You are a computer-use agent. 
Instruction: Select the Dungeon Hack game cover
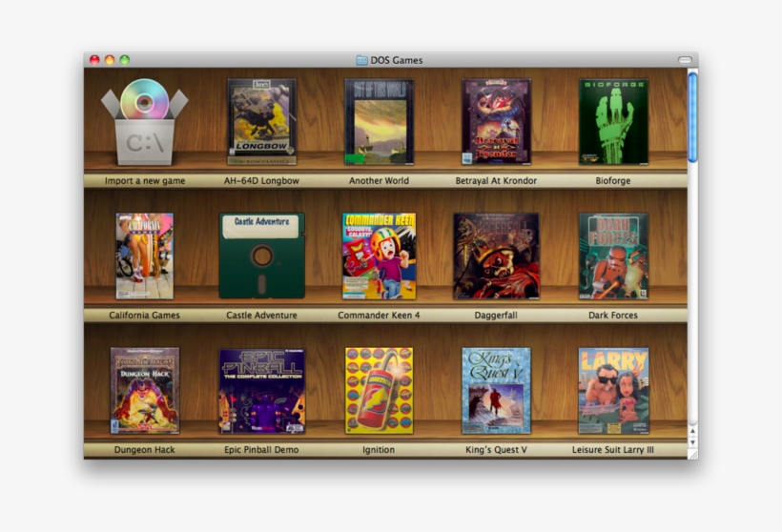coord(145,391)
